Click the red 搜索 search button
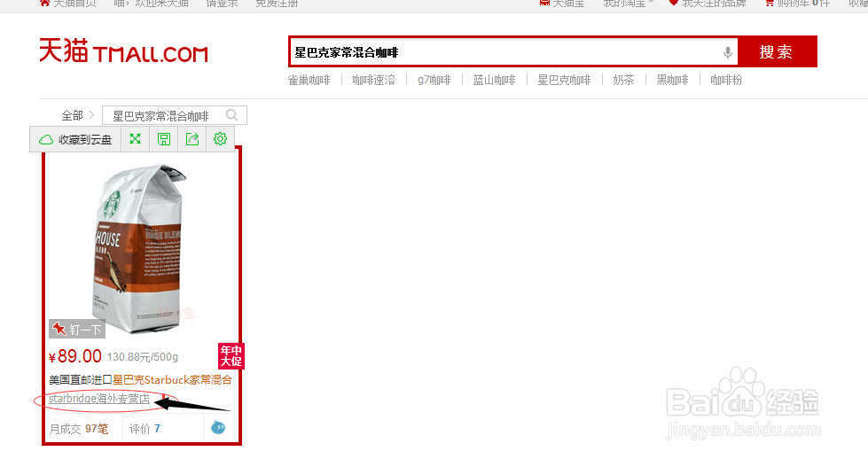Viewport: 868px width, 459px height. click(777, 52)
